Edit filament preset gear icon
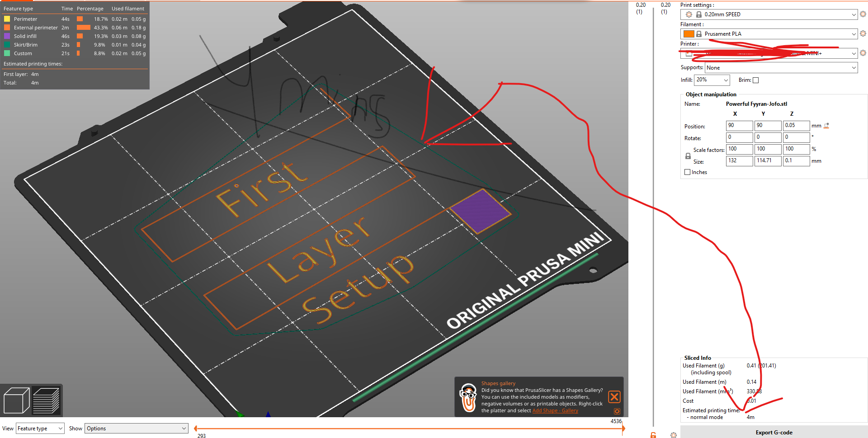This screenshot has width=868, height=438. click(863, 33)
